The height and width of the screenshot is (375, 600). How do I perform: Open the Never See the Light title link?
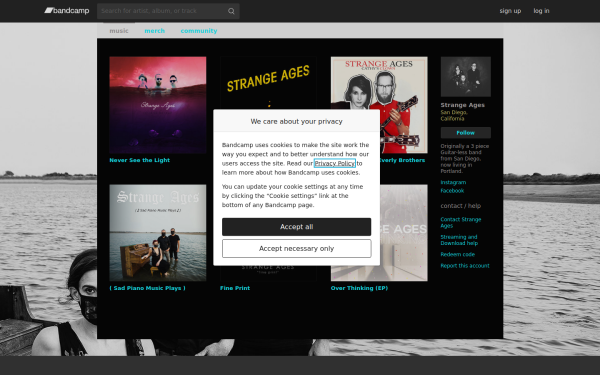(140, 160)
